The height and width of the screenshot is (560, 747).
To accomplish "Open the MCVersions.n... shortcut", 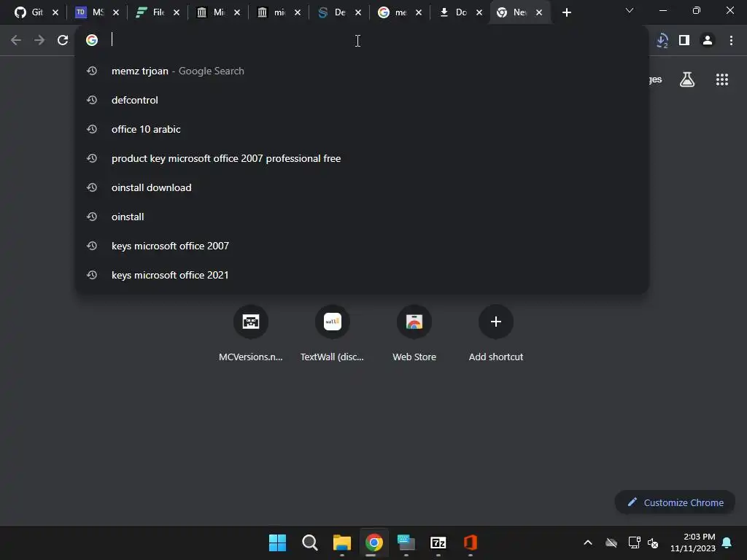I will (251, 334).
